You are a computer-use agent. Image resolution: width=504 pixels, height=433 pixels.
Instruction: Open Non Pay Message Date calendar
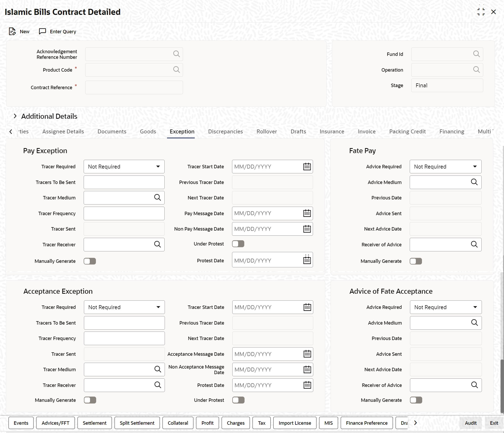(x=307, y=229)
